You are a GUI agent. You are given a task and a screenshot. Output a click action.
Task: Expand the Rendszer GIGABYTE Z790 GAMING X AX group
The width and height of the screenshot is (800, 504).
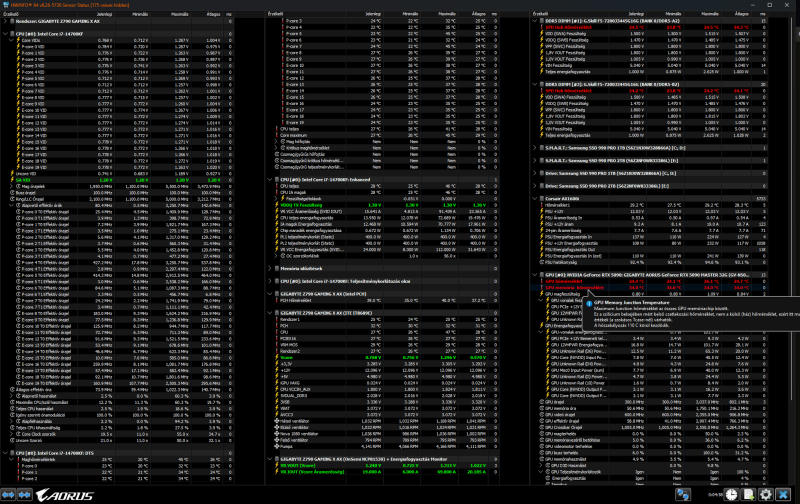5,21
